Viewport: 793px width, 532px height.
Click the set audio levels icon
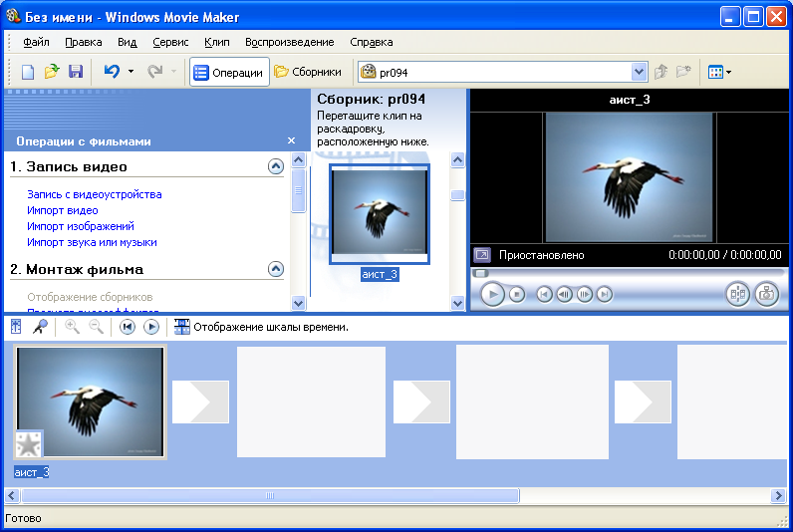[x=16, y=327]
